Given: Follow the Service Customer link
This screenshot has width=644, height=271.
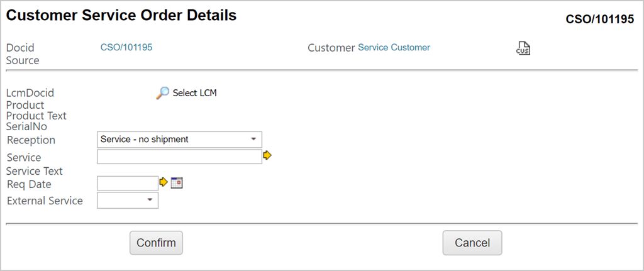Looking at the screenshot, I should (x=394, y=47).
